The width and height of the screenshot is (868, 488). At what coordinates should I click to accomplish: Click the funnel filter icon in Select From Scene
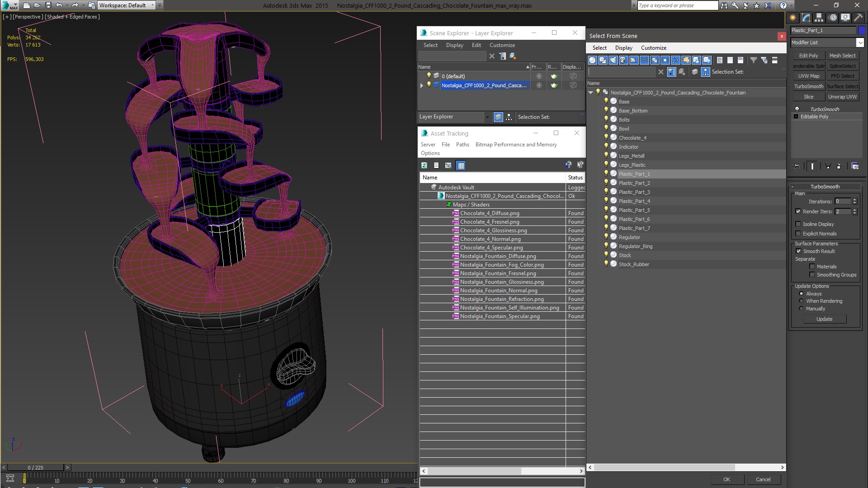[x=753, y=60]
